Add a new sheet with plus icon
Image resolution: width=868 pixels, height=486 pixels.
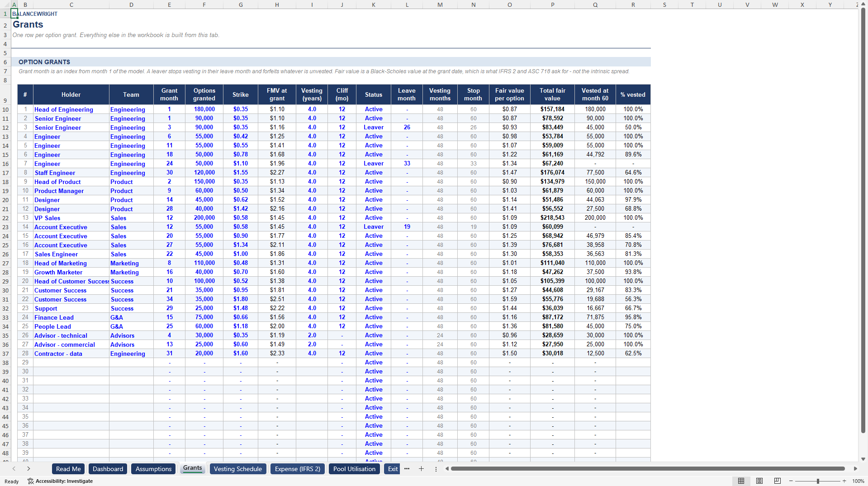(421, 469)
